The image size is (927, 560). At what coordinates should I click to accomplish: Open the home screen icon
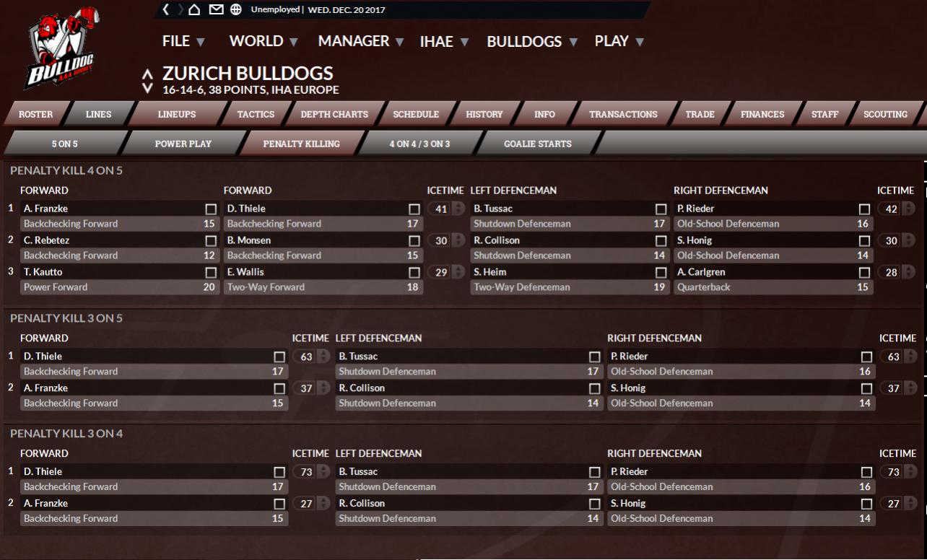coord(195,9)
